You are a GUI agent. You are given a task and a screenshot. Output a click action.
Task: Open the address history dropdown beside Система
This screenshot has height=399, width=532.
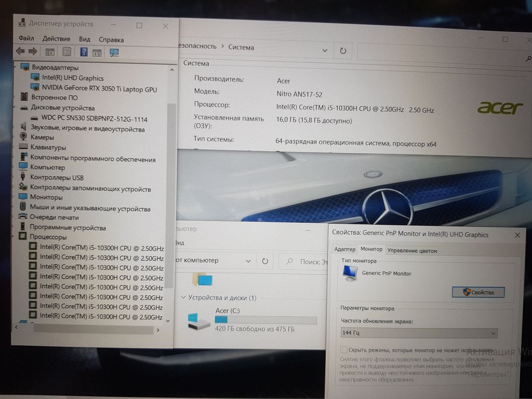(325, 51)
